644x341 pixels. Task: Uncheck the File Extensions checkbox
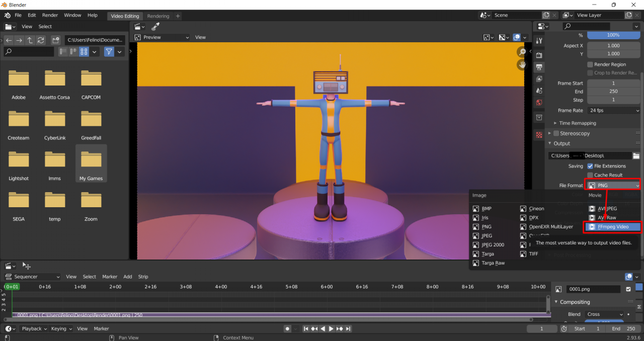(590, 166)
